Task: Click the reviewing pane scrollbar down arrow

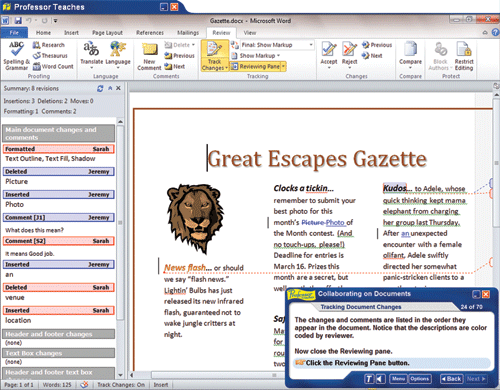Action: click(x=120, y=375)
